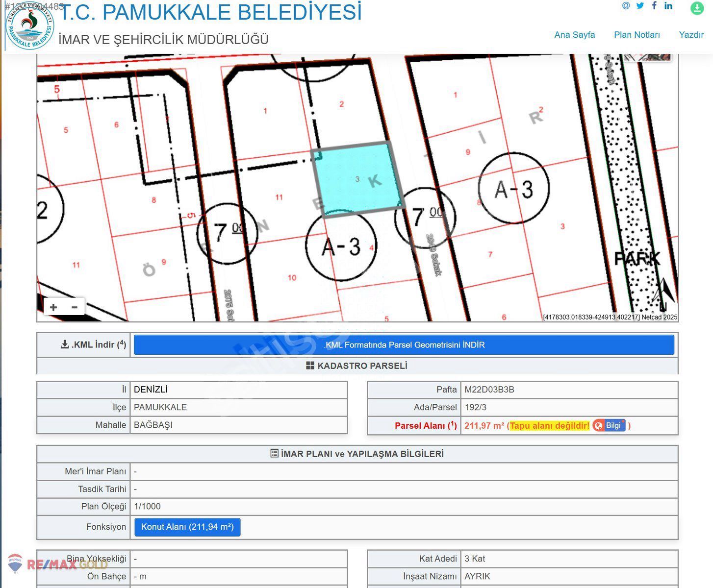Image resolution: width=713 pixels, height=588 pixels.
Task: Download parcel geometry in KML format
Action: click(x=404, y=345)
